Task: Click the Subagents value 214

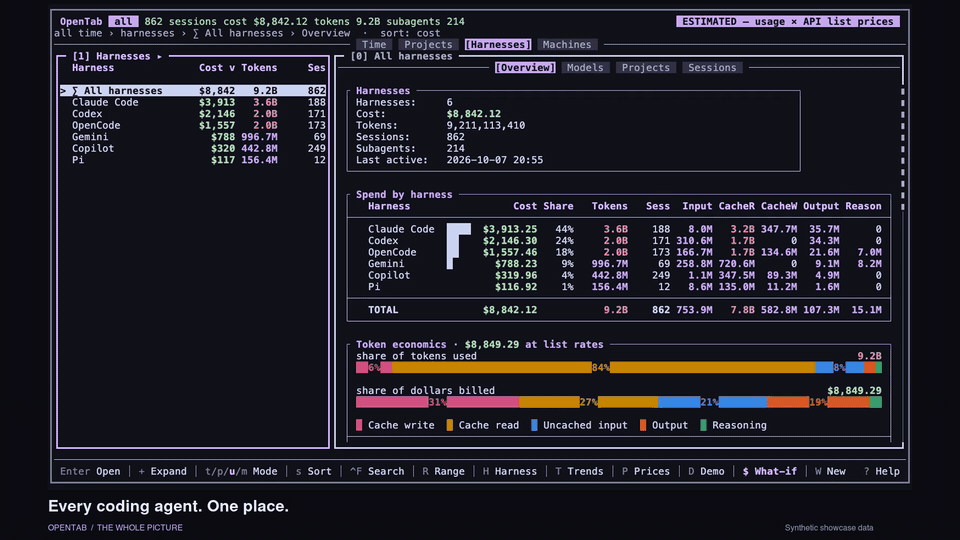Action: tap(456, 149)
